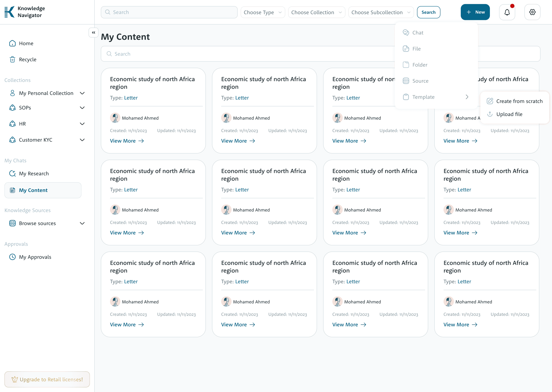Open the notifications bell icon
Screen dimensions: 552x392
click(x=507, y=12)
